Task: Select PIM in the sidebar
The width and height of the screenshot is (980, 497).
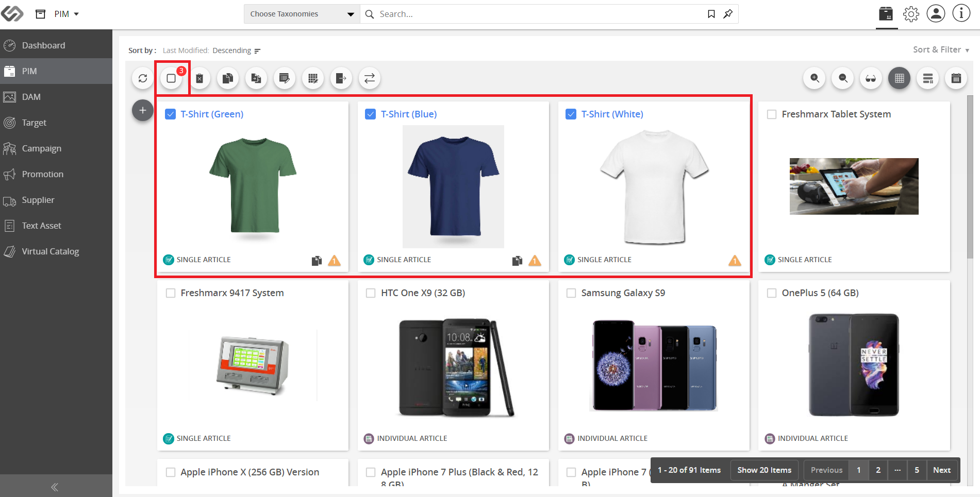Action: [x=56, y=71]
